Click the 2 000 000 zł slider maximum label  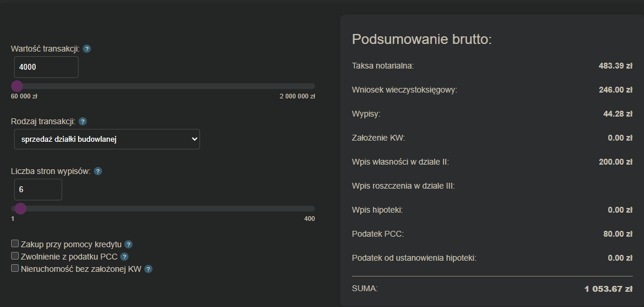click(297, 96)
